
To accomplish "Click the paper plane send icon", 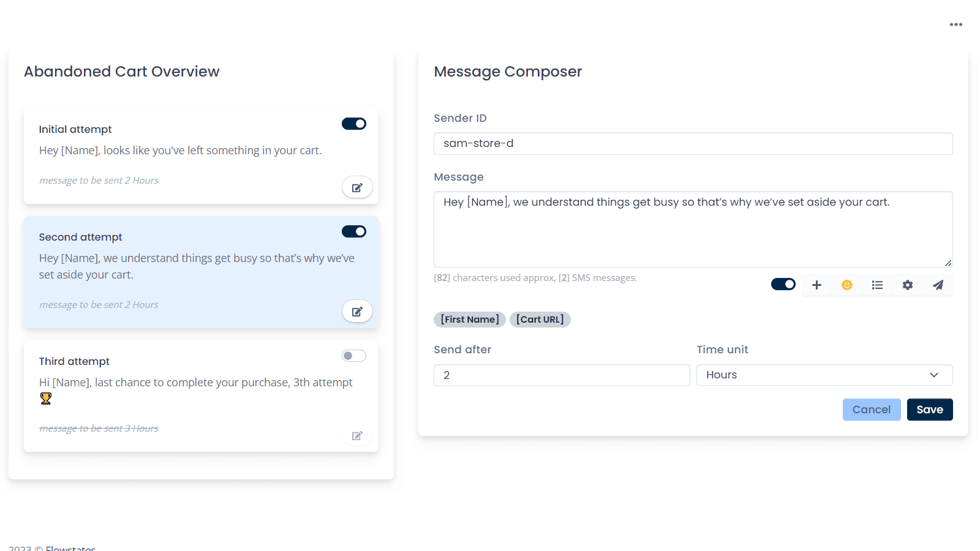I will (x=938, y=285).
